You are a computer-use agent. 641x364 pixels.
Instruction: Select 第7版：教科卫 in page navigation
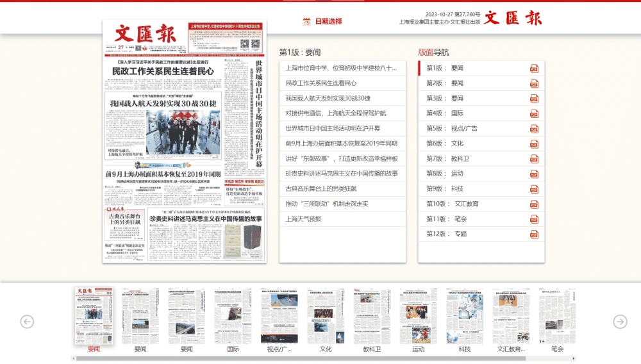coord(447,158)
